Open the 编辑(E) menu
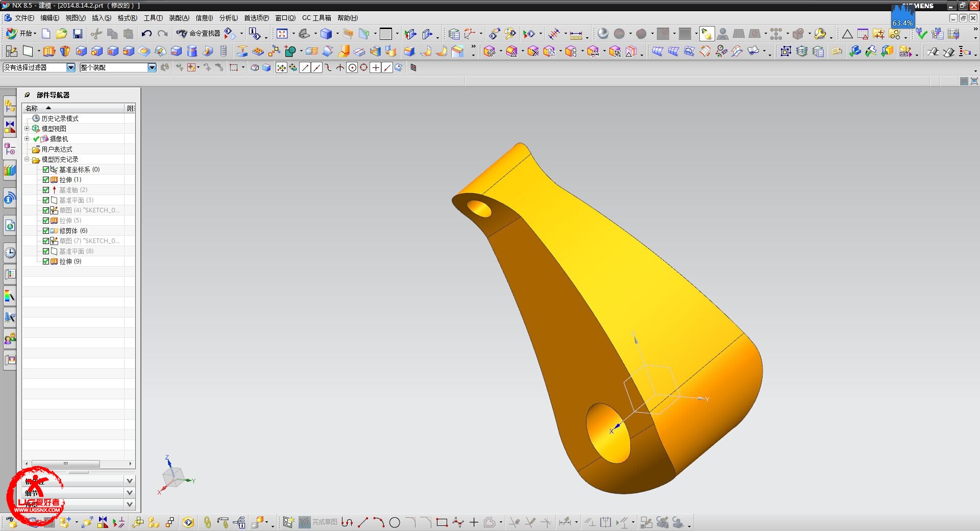Image resolution: width=980 pixels, height=531 pixels. click(x=50, y=18)
